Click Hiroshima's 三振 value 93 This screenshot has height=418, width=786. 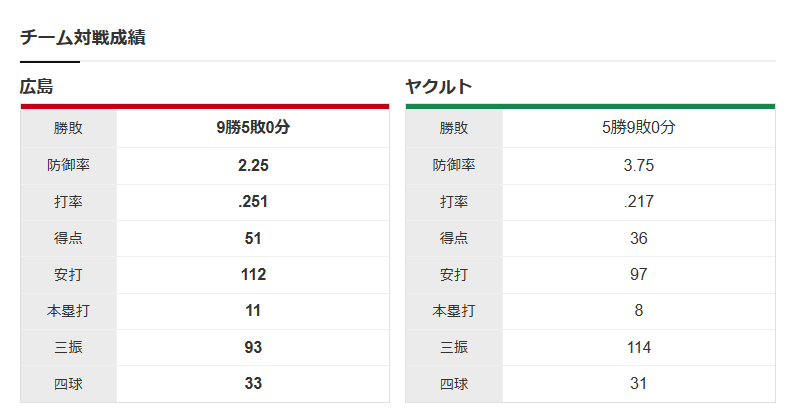(x=253, y=347)
